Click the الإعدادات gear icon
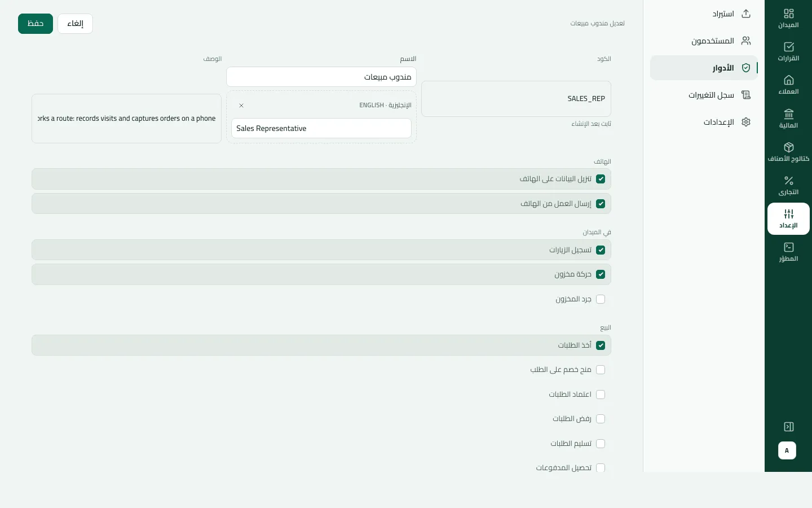 click(x=746, y=122)
